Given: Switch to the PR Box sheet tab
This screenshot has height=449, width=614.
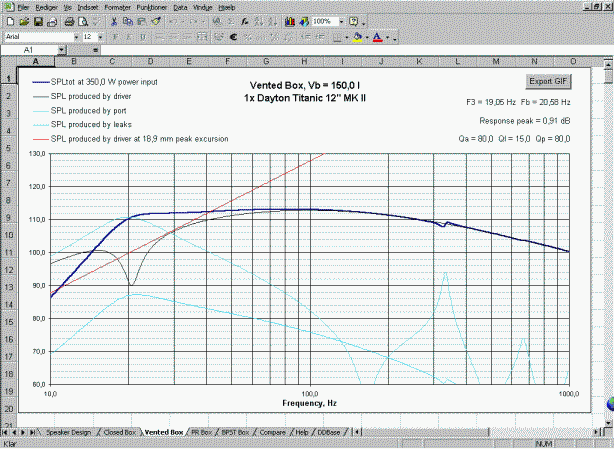Looking at the screenshot, I should [201, 432].
